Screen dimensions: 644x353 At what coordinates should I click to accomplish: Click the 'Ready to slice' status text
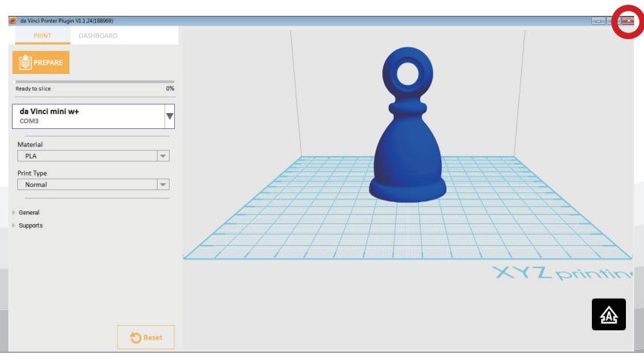coord(33,88)
